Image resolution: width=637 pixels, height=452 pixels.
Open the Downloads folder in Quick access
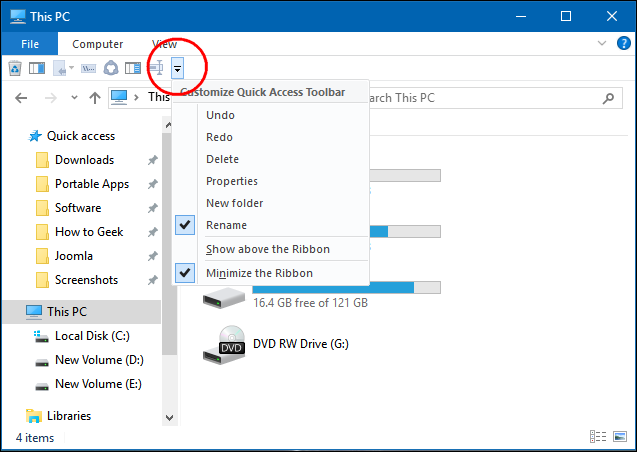coord(84,160)
